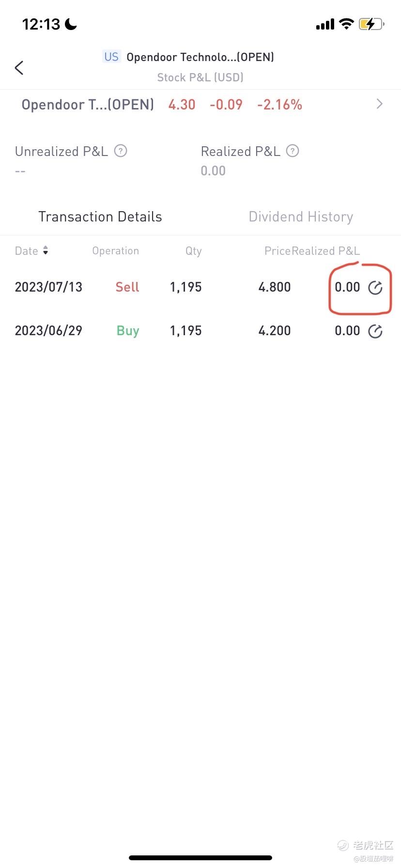Screen dimensions: 401x868
Task: Open Realized P&L help icon
Action: [x=293, y=151]
